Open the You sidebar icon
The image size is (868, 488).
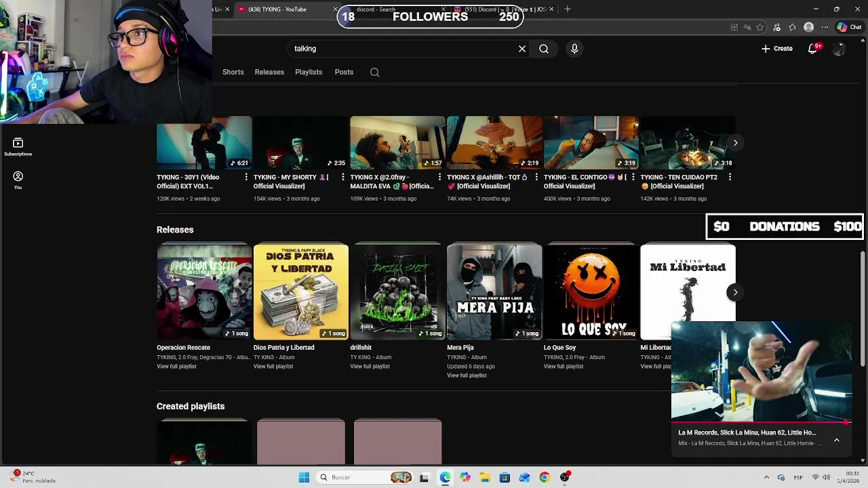18,180
